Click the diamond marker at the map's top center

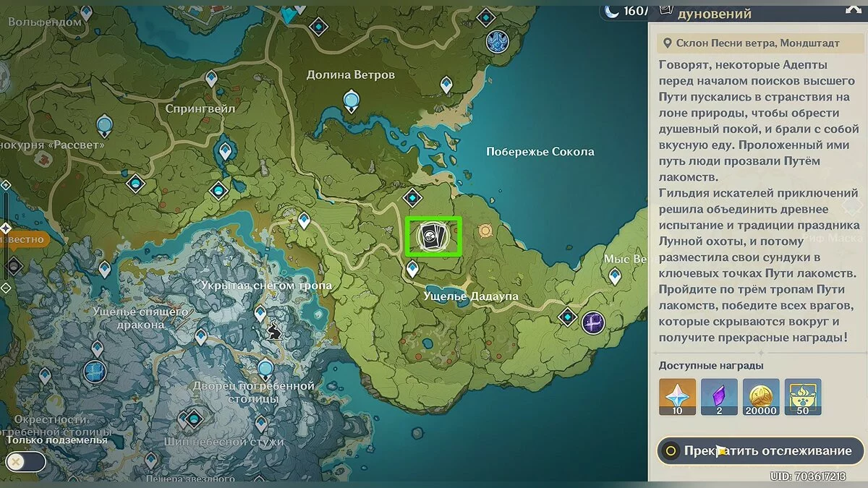pyautogui.click(x=318, y=27)
